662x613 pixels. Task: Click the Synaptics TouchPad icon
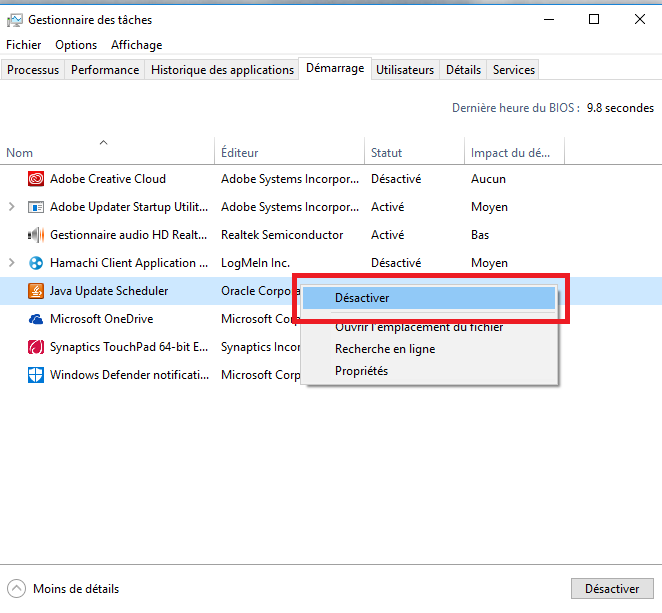[36, 347]
